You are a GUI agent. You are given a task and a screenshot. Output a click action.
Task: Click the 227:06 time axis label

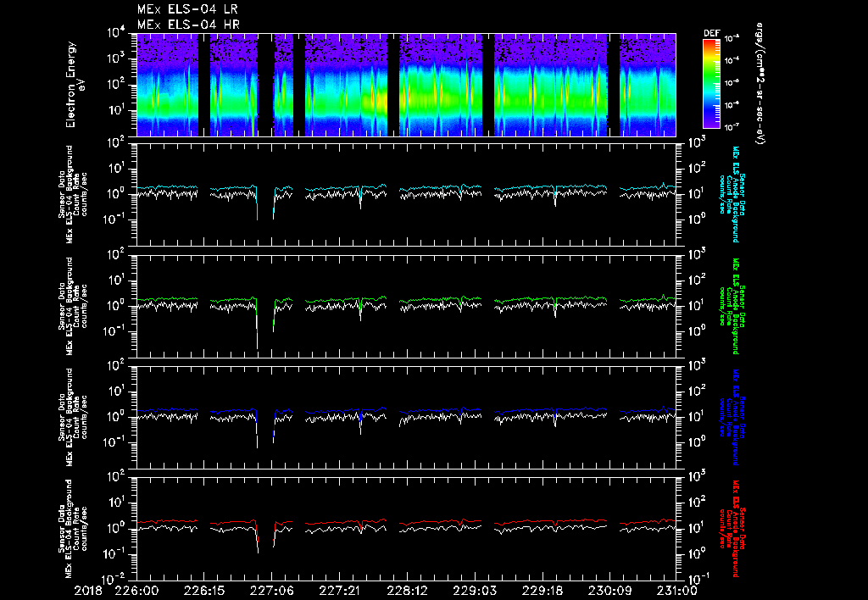(272, 591)
